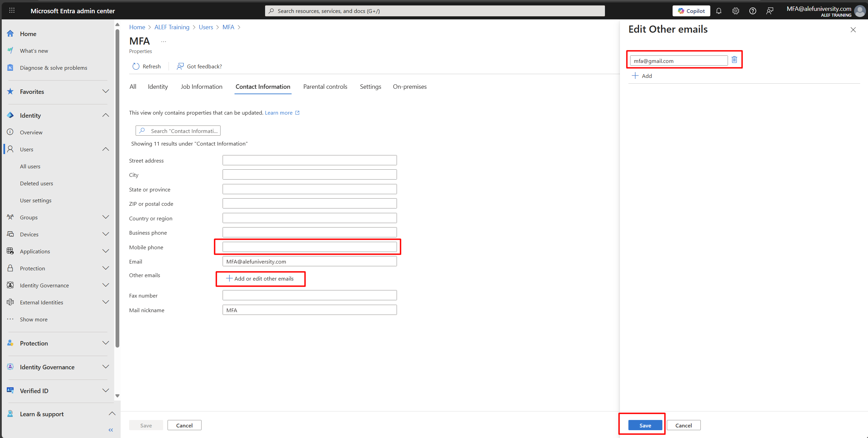Open the account profile avatar

tap(860, 11)
